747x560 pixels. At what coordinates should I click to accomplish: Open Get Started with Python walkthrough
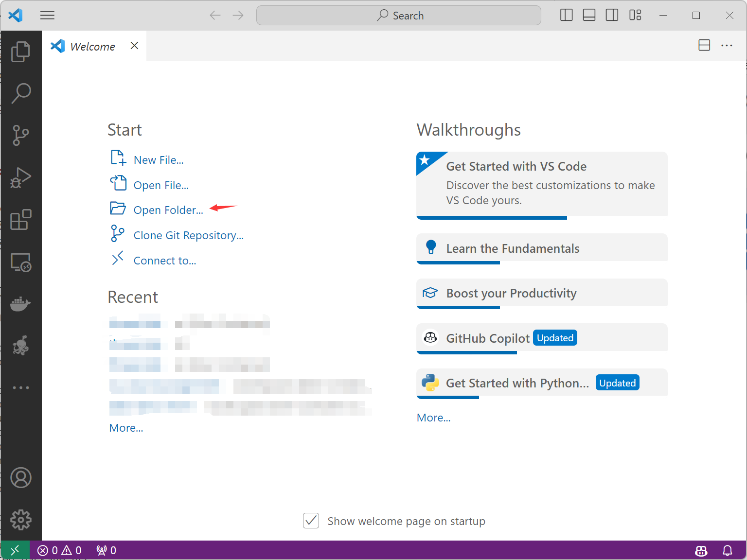pyautogui.click(x=542, y=383)
